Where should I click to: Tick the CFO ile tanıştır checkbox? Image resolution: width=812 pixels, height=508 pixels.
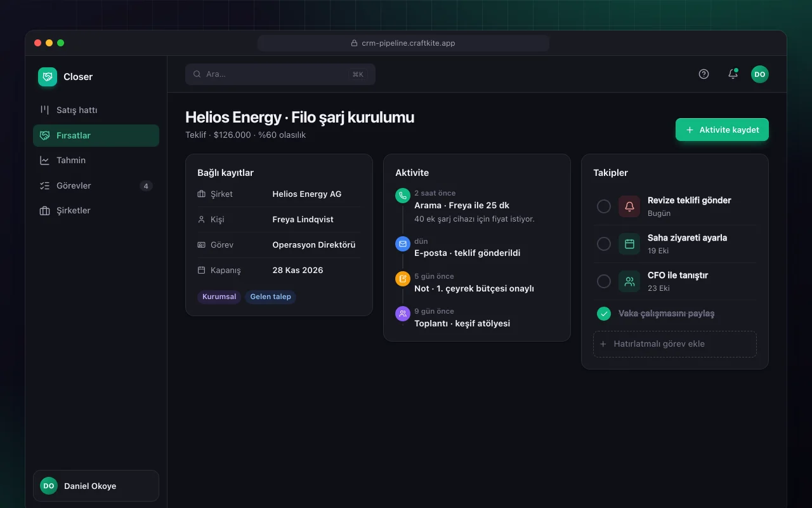coord(604,281)
